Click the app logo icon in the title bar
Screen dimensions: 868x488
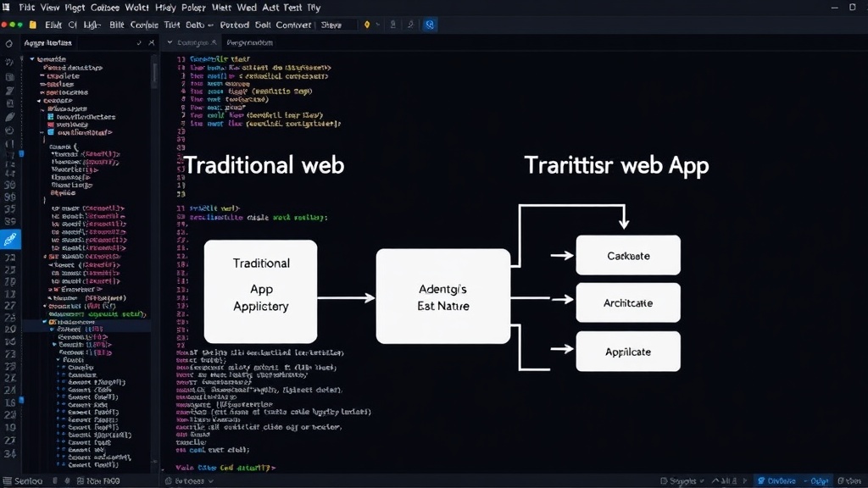click(6, 7)
